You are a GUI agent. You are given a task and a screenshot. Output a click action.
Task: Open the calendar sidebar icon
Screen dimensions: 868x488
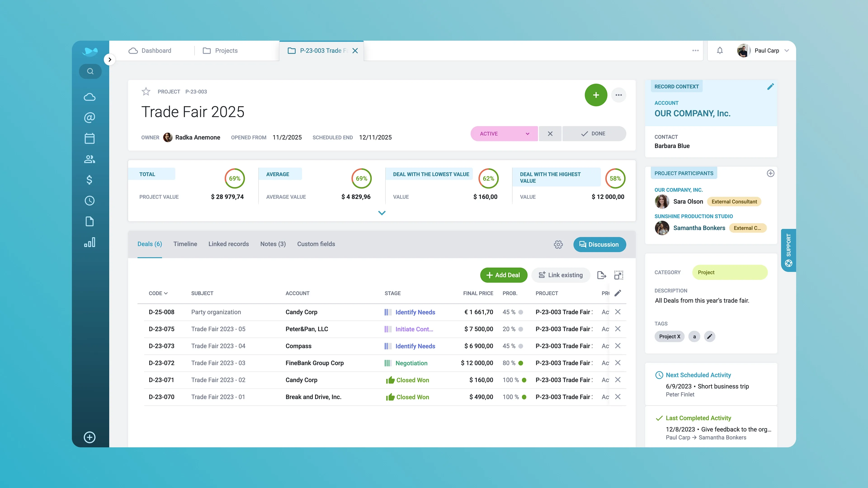[90, 138]
